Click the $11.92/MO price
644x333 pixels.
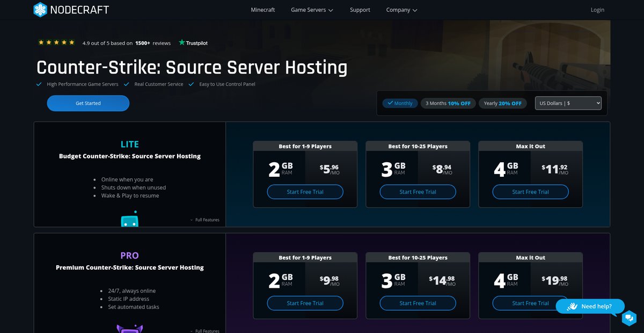tap(555, 169)
